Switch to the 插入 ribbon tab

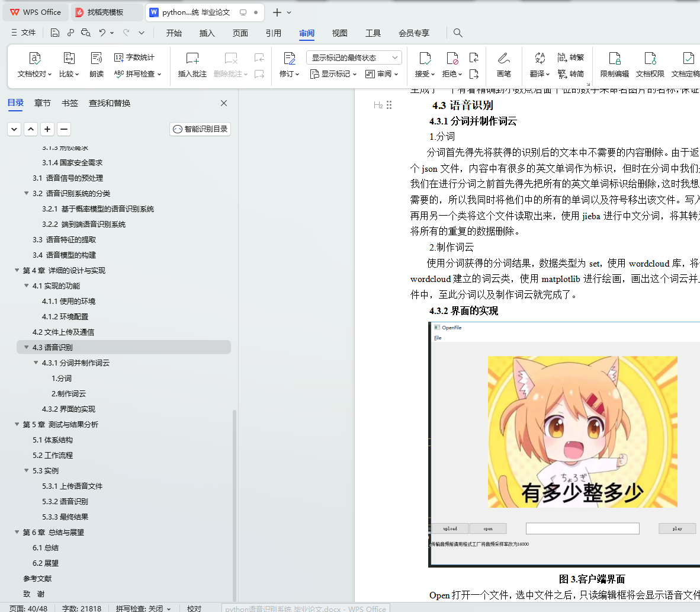pos(207,33)
